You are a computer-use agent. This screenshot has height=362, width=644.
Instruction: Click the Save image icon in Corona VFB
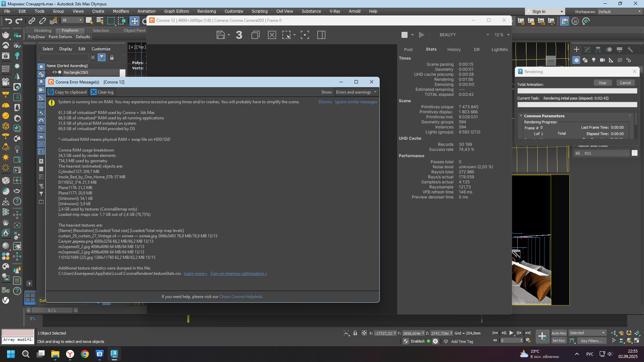[221, 35]
